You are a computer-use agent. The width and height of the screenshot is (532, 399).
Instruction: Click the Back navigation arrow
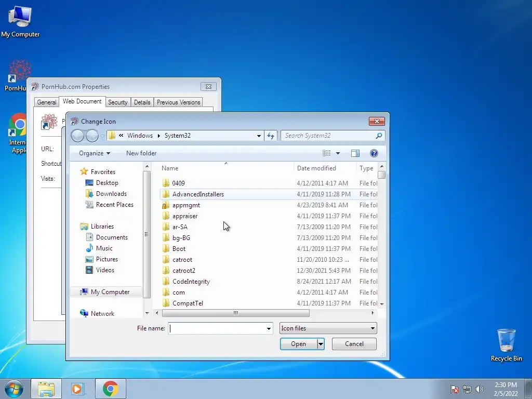tap(77, 136)
